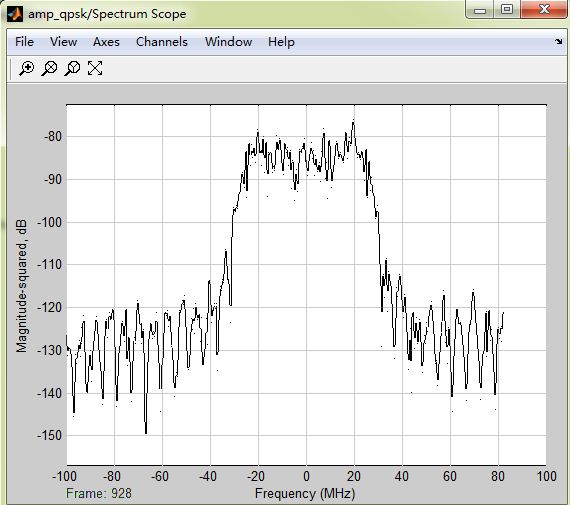This screenshot has width=570, height=505.
Task: Close the Spectrum Scope window
Action: click(x=544, y=9)
